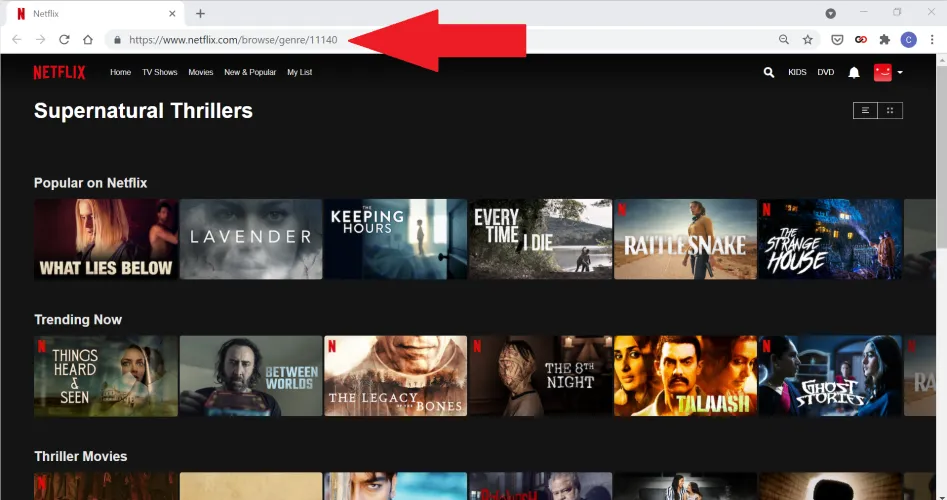Expand the profile avatar dropdown
947x500 pixels.
(x=888, y=73)
